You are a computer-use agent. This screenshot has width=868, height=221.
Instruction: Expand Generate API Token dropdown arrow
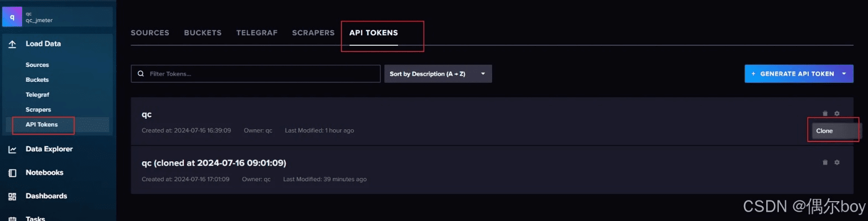coord(844,73)
